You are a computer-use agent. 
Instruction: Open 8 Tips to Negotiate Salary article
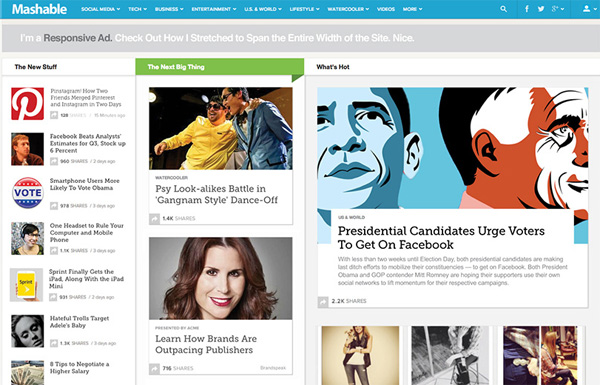(79, 368)
